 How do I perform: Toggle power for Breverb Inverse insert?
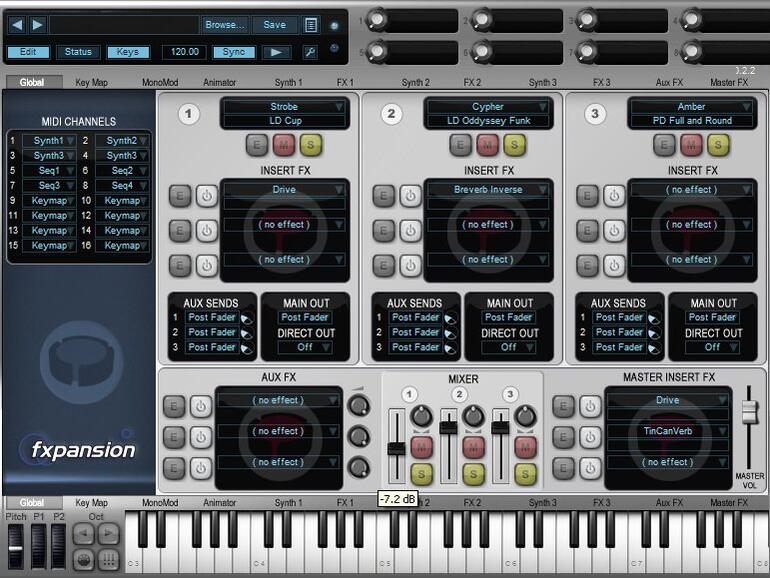[411, 196]
